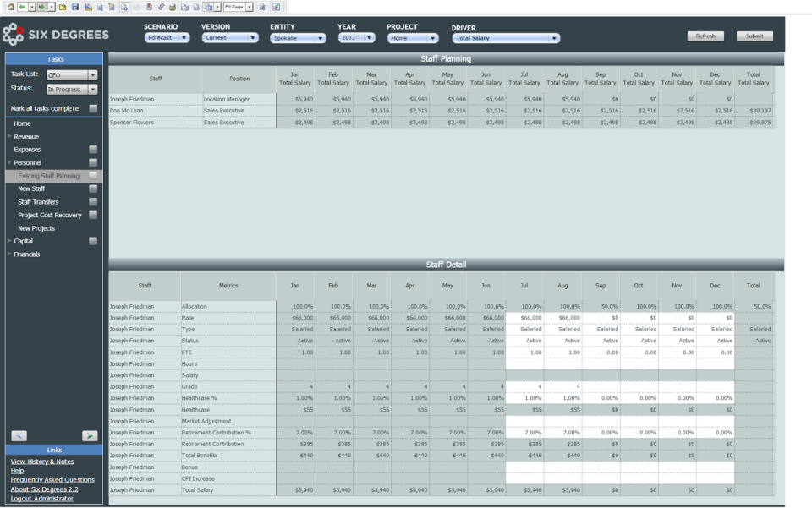Click the chain link icon in the toolbar
The height and width of the screenshot is (508, 812).
pyautogui.click(x=161, y=8)
